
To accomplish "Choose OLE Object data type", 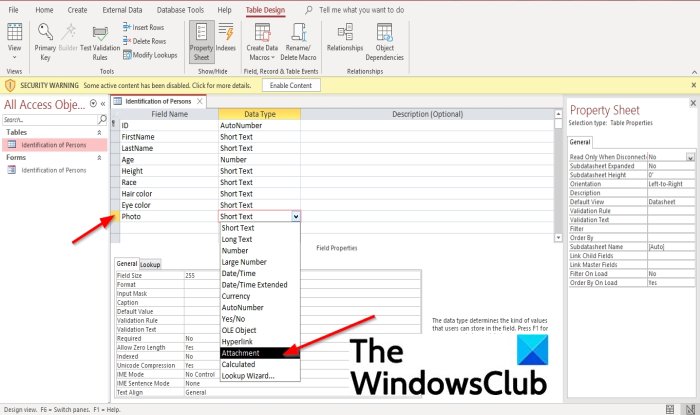I will (260, 330).
